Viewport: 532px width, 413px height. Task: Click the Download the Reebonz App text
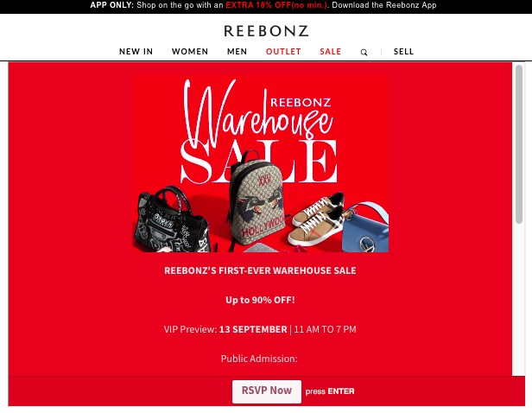384,5
